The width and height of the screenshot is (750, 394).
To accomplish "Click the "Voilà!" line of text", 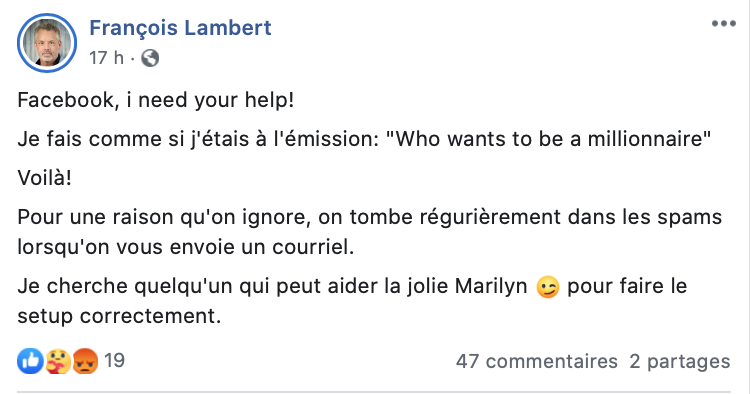I will point(44,178).
